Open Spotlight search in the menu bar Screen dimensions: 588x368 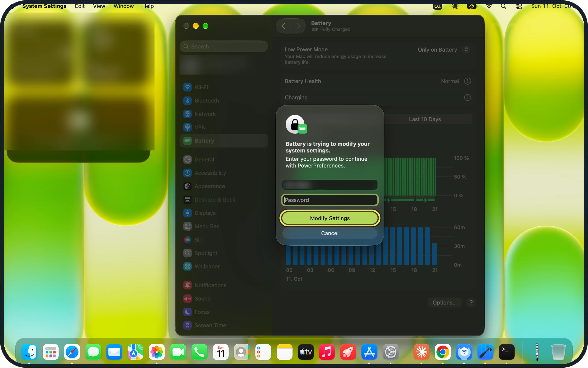tap(503, 6)
